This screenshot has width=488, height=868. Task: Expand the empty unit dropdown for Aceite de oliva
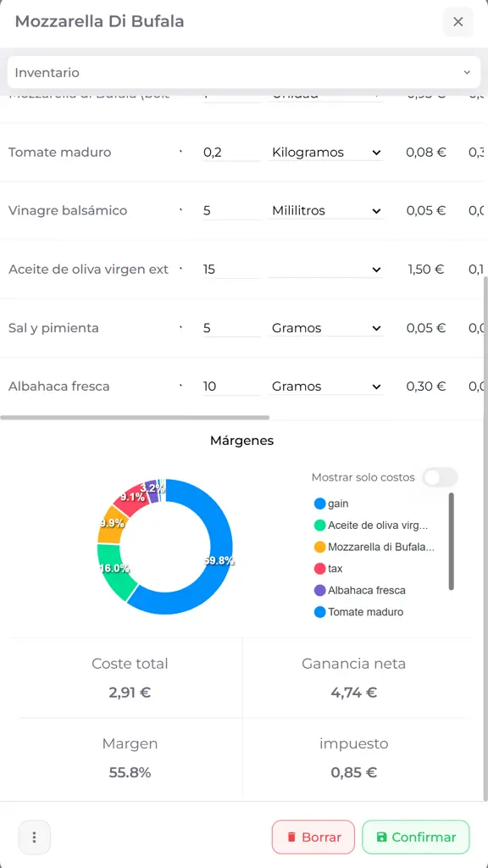point(326,269)
